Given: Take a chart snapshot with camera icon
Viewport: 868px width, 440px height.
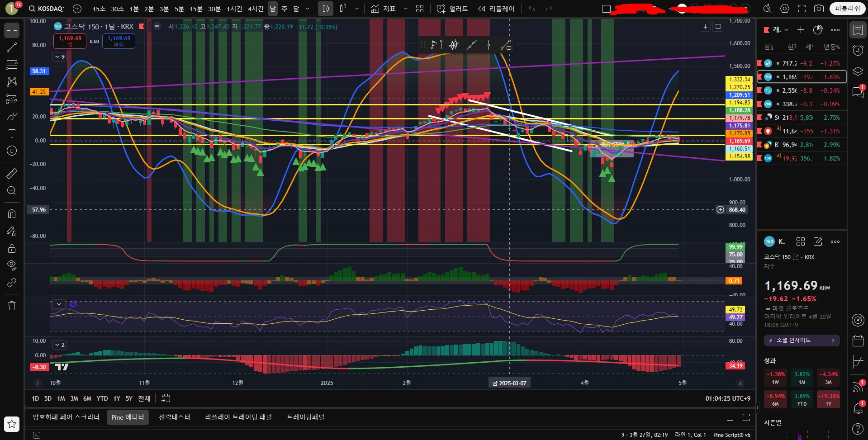Looking at the screenshot, I should (x=819, y=9).
